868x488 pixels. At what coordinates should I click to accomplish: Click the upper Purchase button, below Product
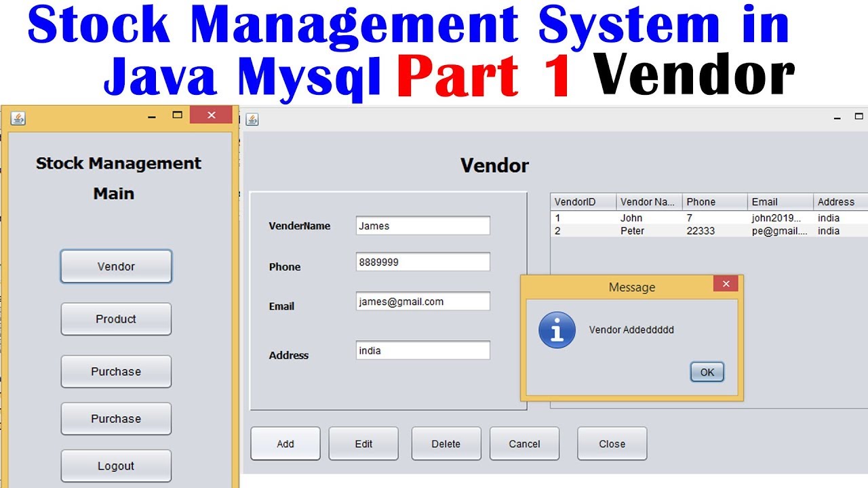coord(116,371)
